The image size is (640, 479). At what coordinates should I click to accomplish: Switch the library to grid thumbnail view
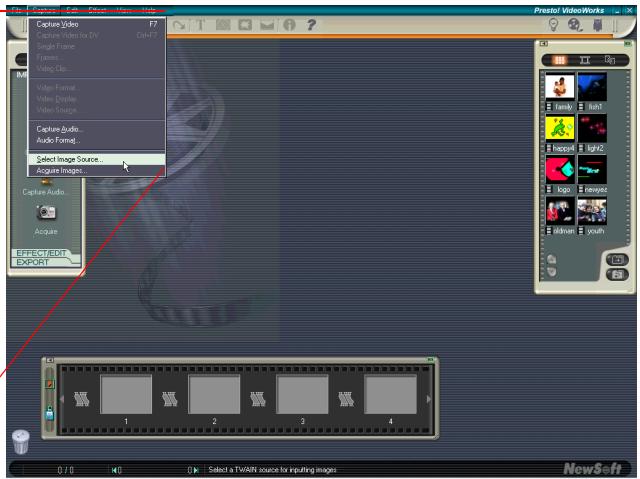pyautogui.click(x=560, y=60)
